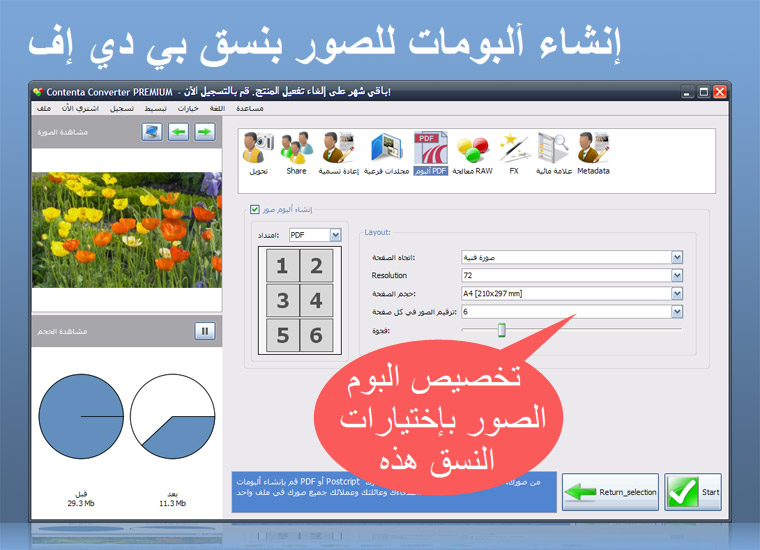The width and height of the screenshot is (760, 550).
Task: Open the Watermark (علامة مائية) icon
Action: (553, 148)
